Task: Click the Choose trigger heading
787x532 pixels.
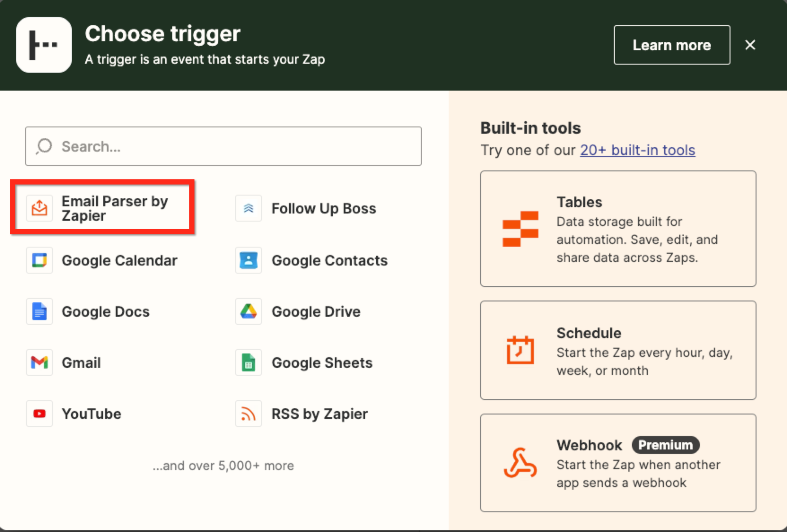Action: [163, 34]
